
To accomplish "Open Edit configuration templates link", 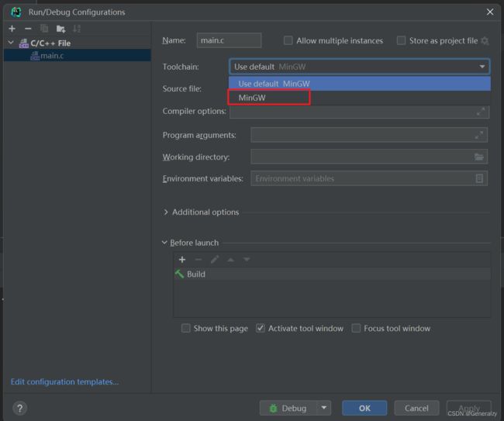I will click(x=64, y=381).
